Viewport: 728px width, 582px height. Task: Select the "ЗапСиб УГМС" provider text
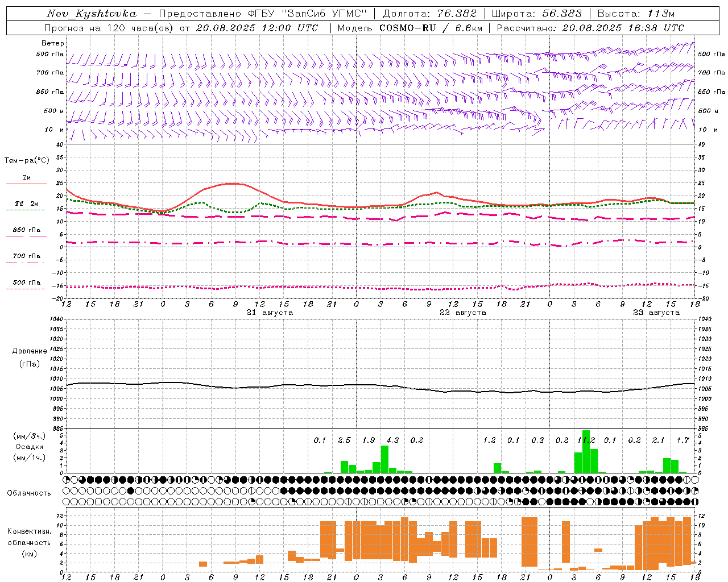click(x=325, y=14)
